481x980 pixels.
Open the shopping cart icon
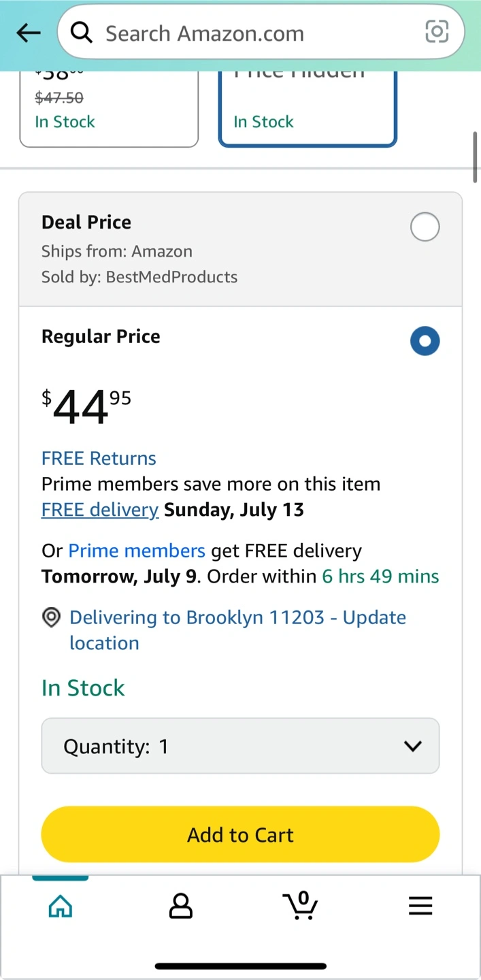pos(300,905)
